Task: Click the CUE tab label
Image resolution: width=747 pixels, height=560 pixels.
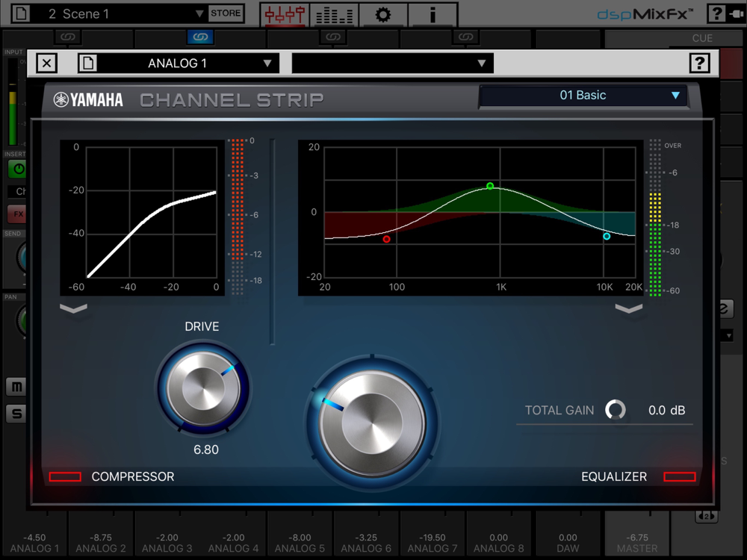Action: point(702,38)
